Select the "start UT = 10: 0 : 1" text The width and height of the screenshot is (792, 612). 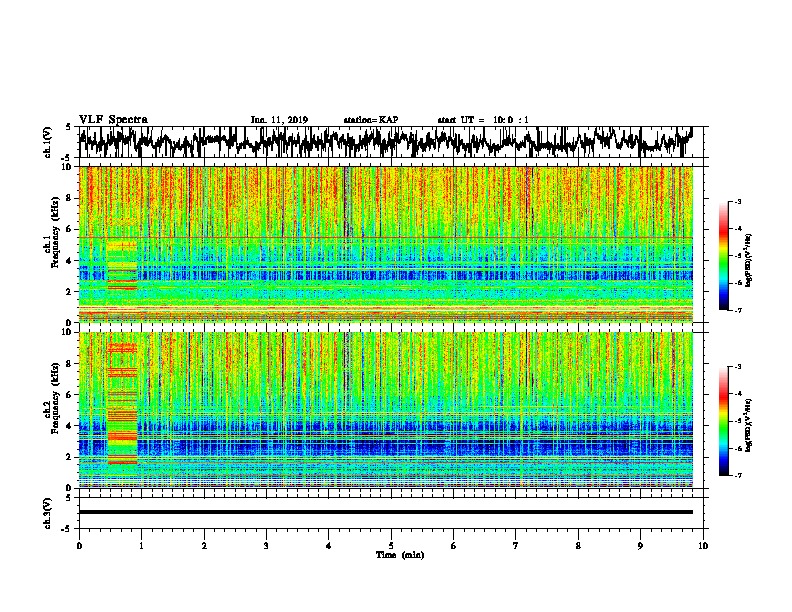click(x=483, y=120)
